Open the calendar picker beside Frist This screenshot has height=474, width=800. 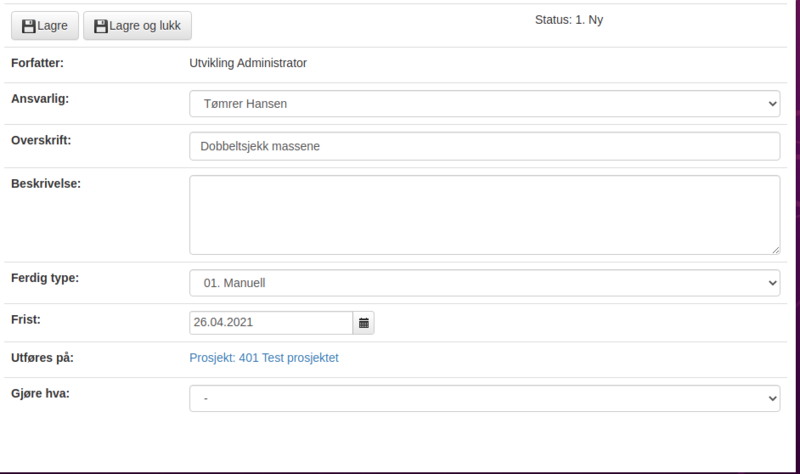click(364, 323)
